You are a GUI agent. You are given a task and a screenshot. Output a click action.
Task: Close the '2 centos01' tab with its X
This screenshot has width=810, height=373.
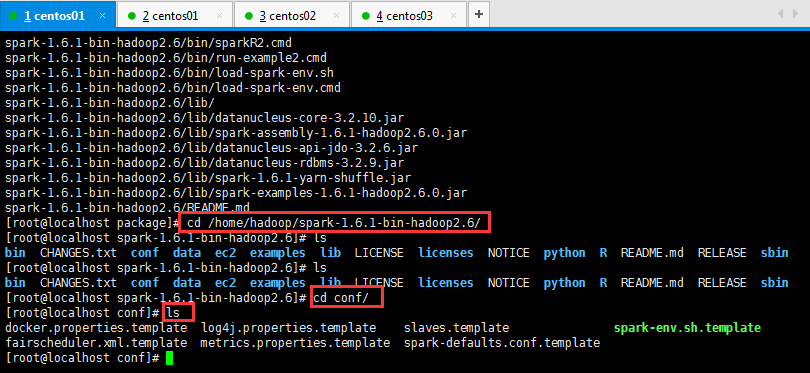click(x=220, y=16)
